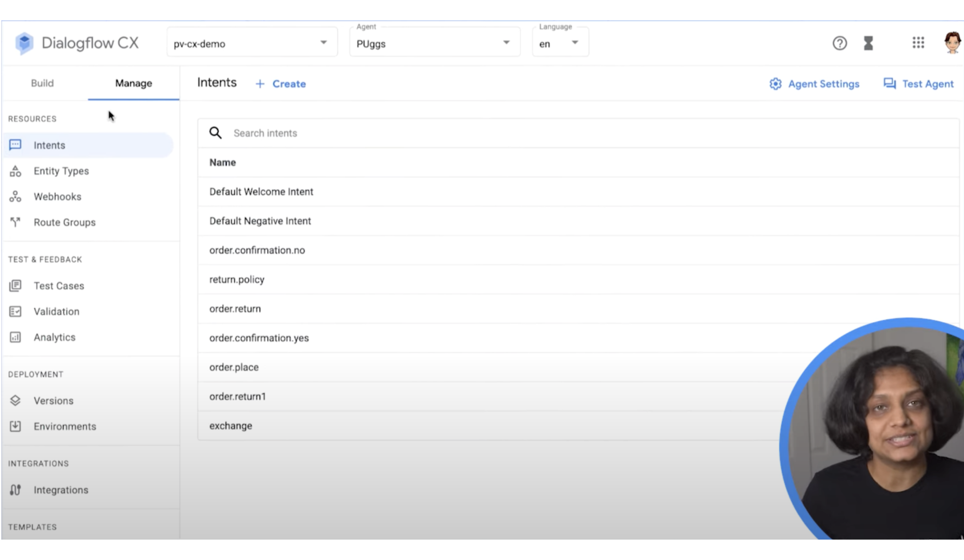Click the Test Agent chat icon
This screenshot has height=560, width=964.
coord(890,83)
